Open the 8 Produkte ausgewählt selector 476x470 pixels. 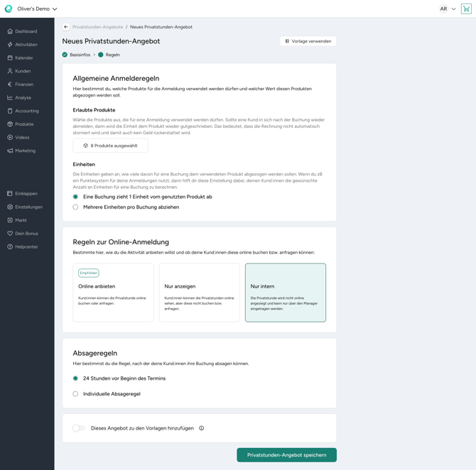click(x=110, y=146)
